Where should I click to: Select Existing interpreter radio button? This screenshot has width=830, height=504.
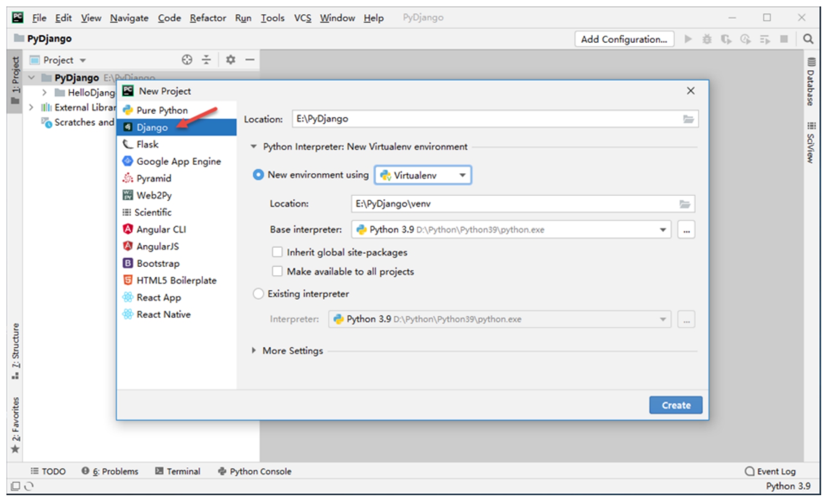(x=258, y=294)
